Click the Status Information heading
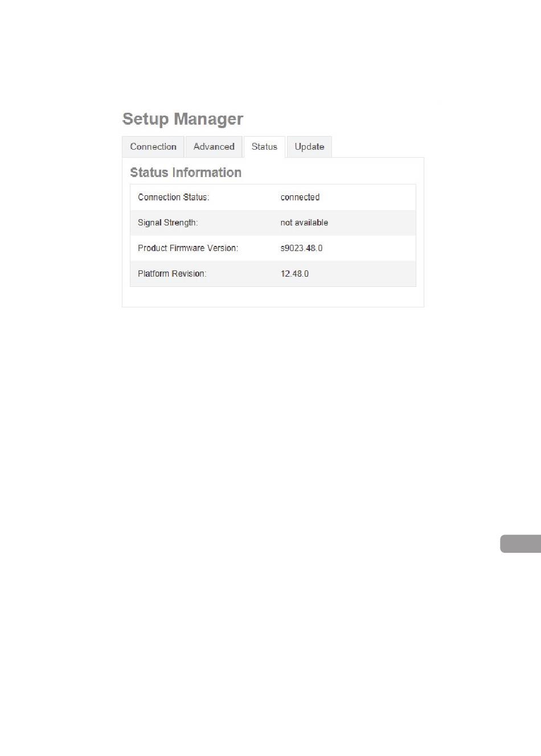The height and width of the screenshot is (756, 541). click(x=186, y=172)
